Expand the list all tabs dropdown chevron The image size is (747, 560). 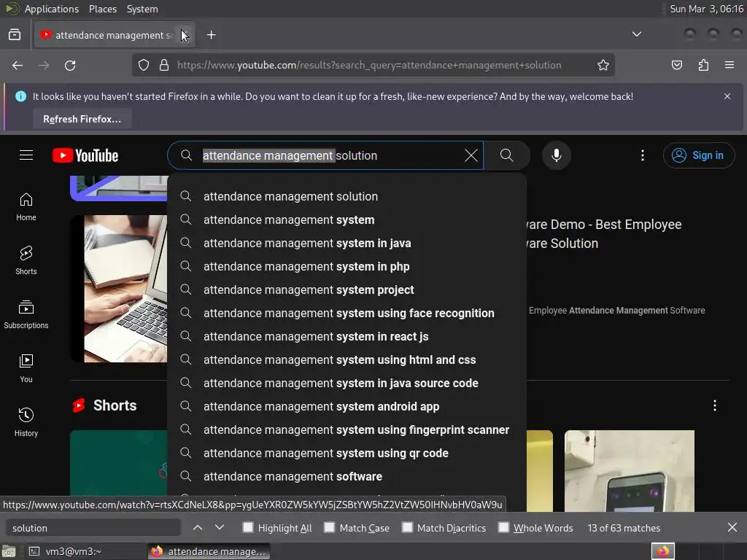click(636, 34)
